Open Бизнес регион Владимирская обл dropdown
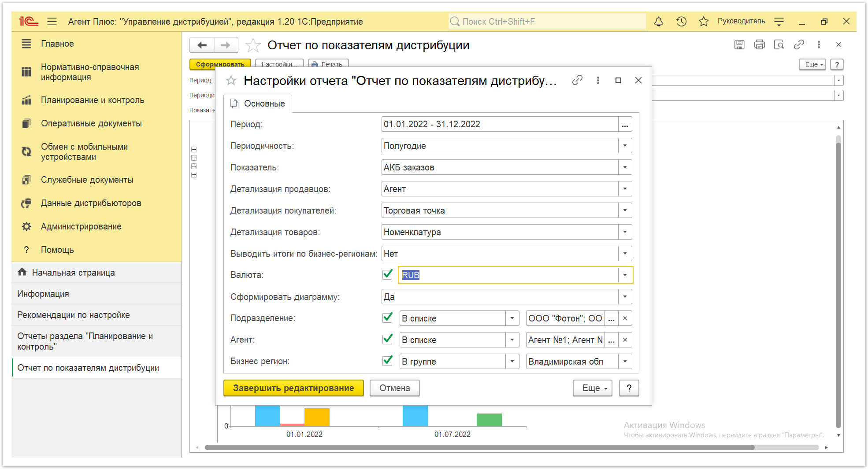The width and height of the screenshot is (868, 469). coord(625,362)
